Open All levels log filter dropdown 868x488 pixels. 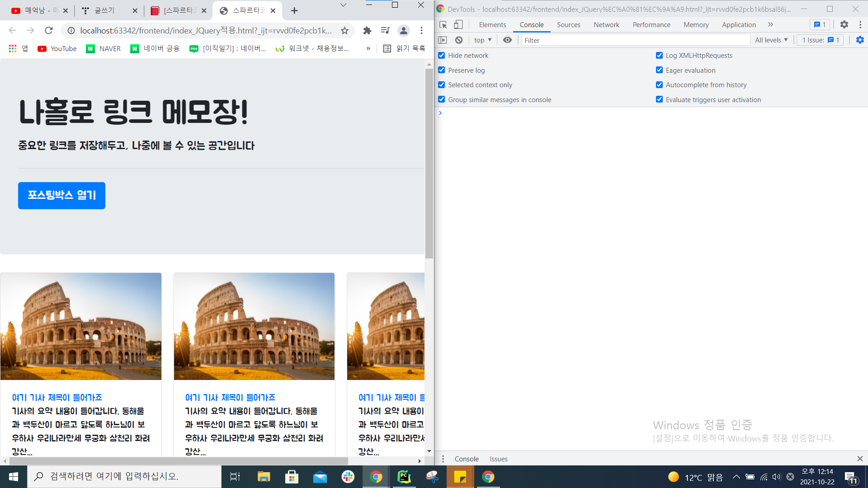click(771, 40)
